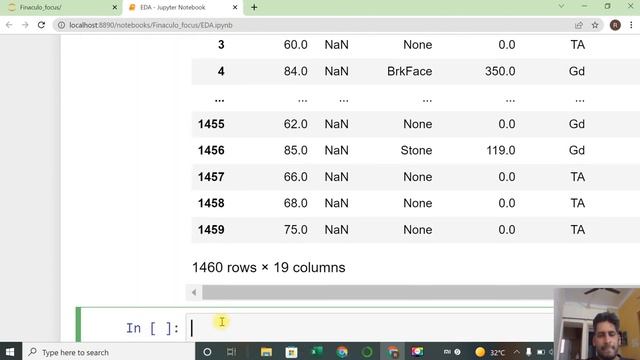Click the Gd value in row 1455
The height and width of the screenshot is (360, 640).
pyautogui.click(x=577, y=124)
